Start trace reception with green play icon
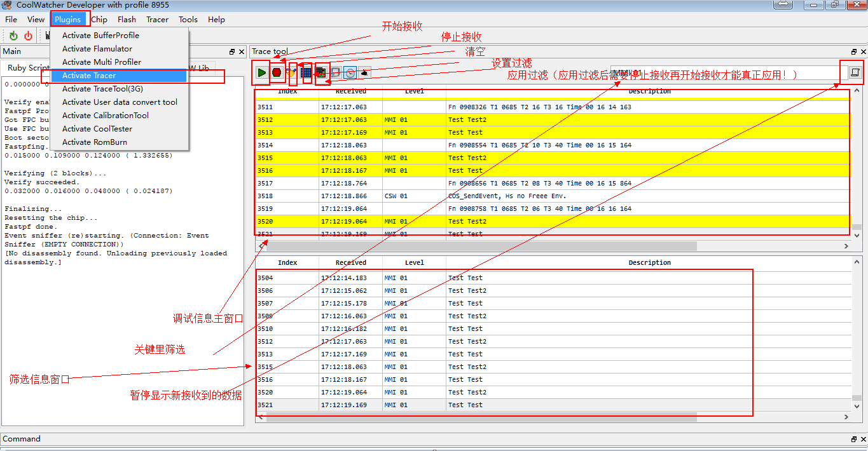Viewport: 868px width, 451px height. point(261,72)
